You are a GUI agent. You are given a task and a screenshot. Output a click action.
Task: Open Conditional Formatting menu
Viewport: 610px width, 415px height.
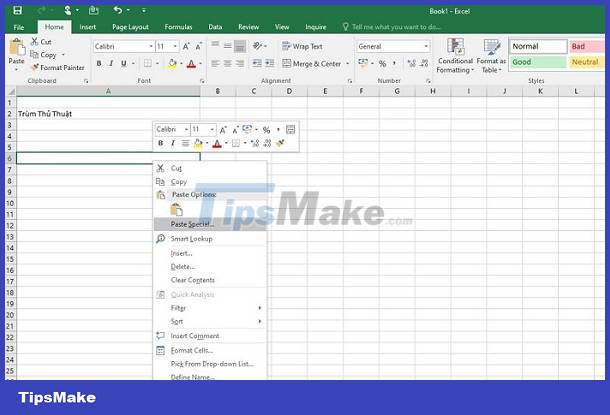[455, 56]
